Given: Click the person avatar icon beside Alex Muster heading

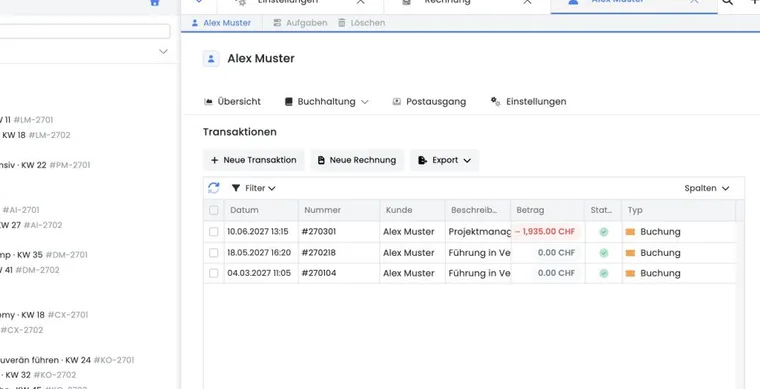Looking at the screenshot, I should click(211, 59).
